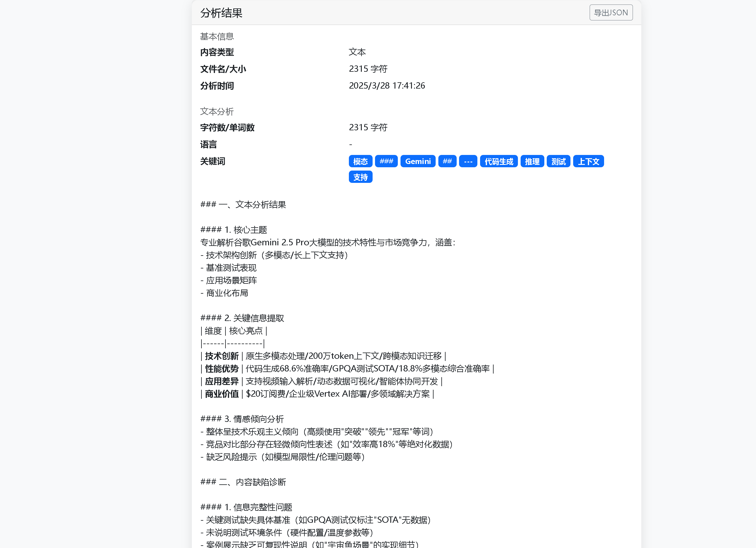Screen dimensions: 756x548
Task: Select the 支持 keyword tag
Action: pyautogui.click(x=360, y=177)
